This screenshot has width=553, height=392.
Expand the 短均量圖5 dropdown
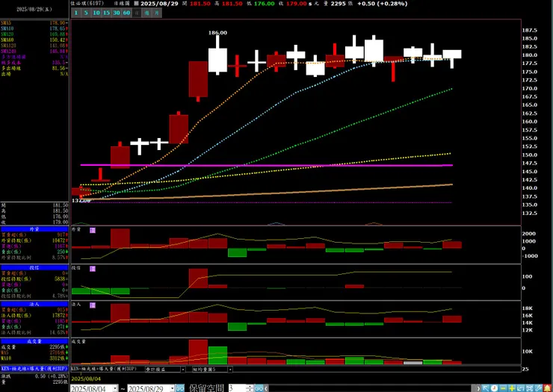point(230,370)
